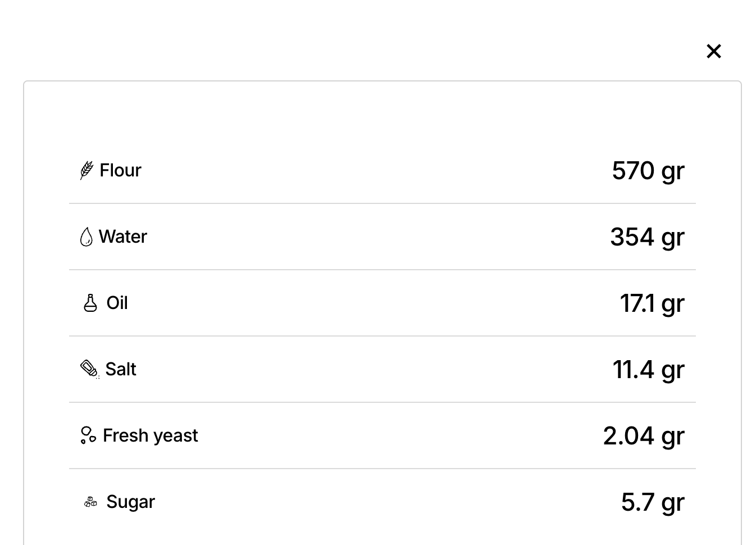756x545 pixels.
Task: Click the oil bottle icon
Action: 90,303
